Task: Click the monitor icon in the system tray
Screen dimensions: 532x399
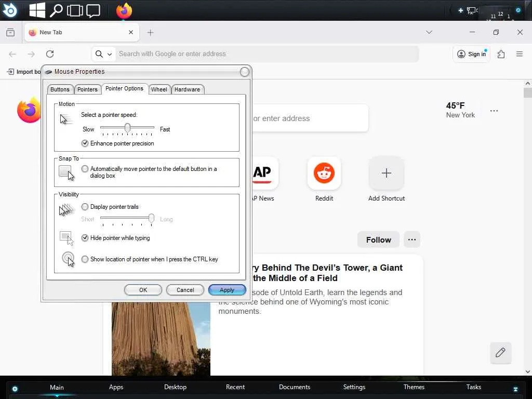Action: 472,10
